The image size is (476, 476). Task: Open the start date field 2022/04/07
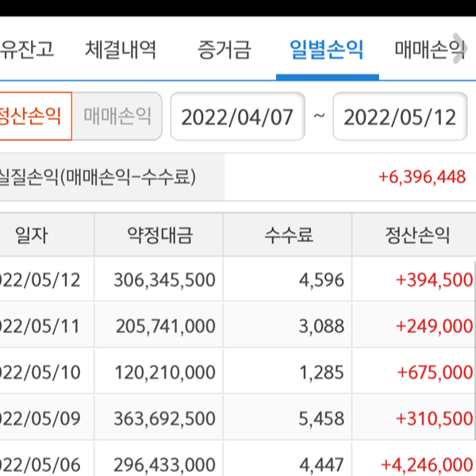238,117
